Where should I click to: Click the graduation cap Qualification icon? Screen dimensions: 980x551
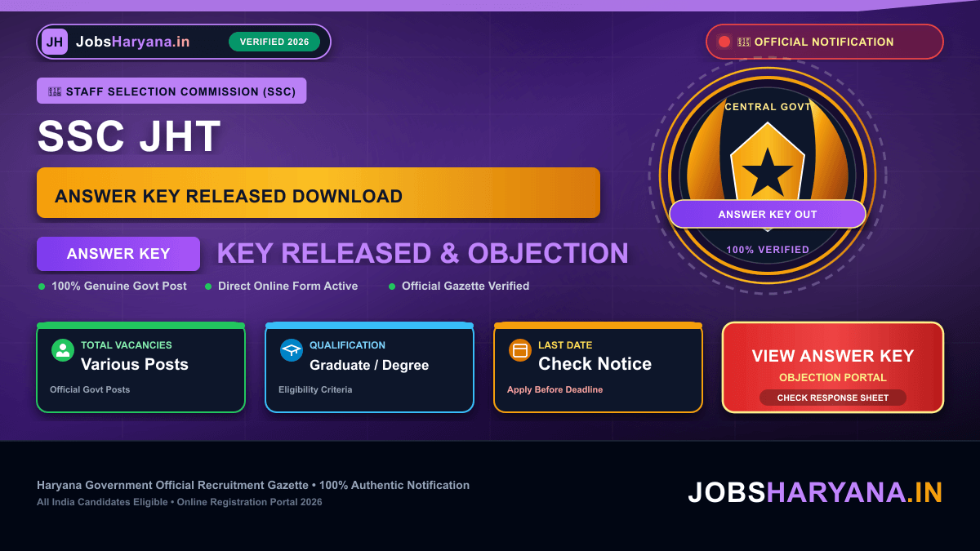[292, 350]
